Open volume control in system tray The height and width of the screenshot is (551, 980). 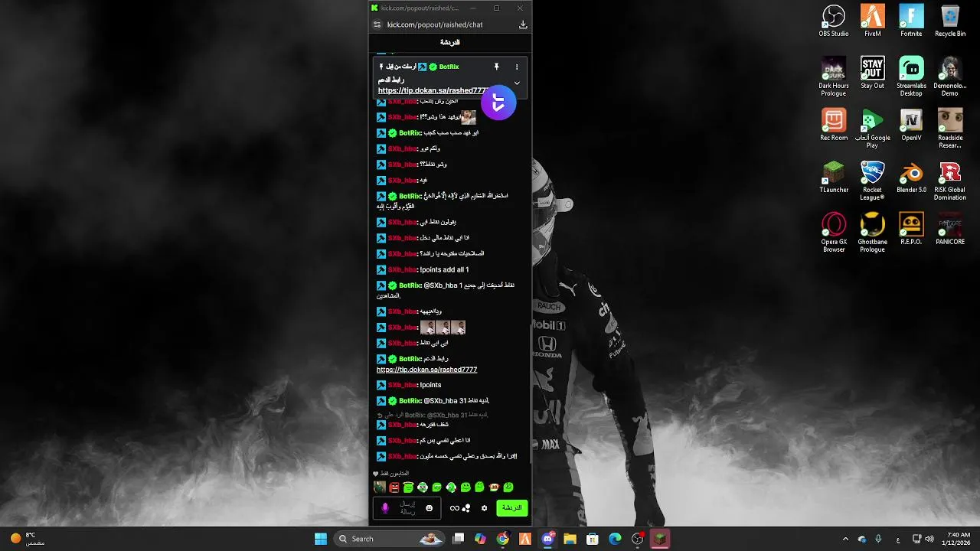point(930,539)
